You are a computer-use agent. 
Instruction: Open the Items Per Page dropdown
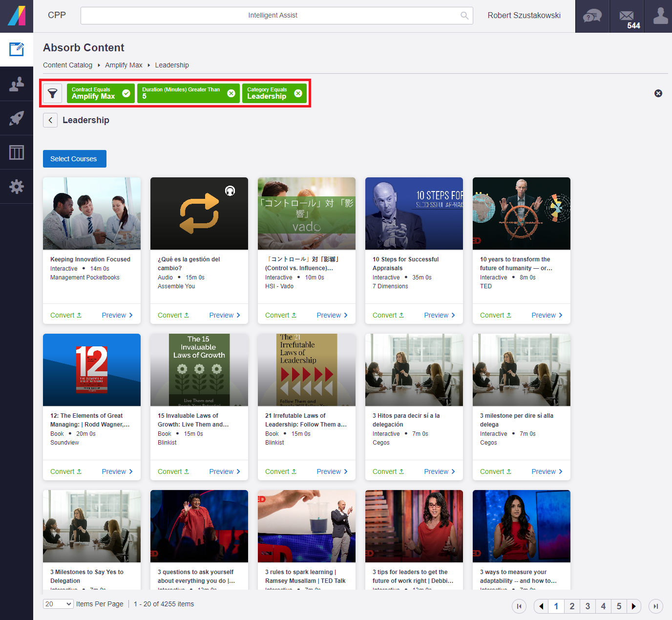(x=58, y=604)
